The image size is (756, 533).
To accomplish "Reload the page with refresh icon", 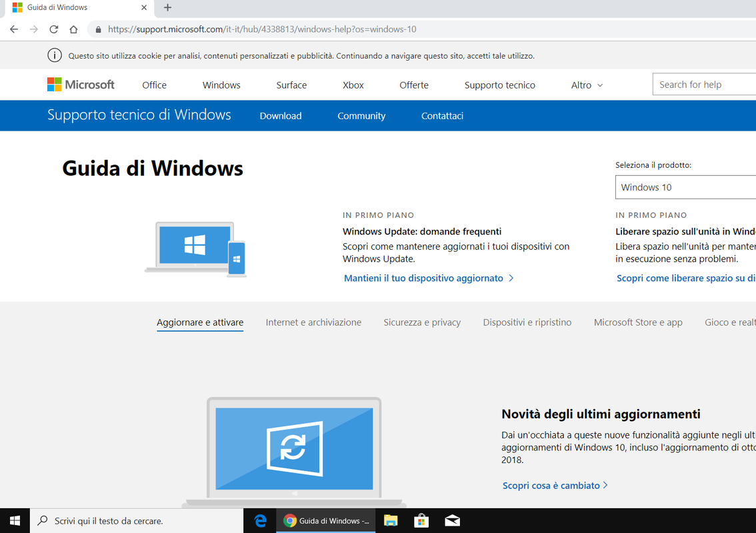I will click(53, 29).
